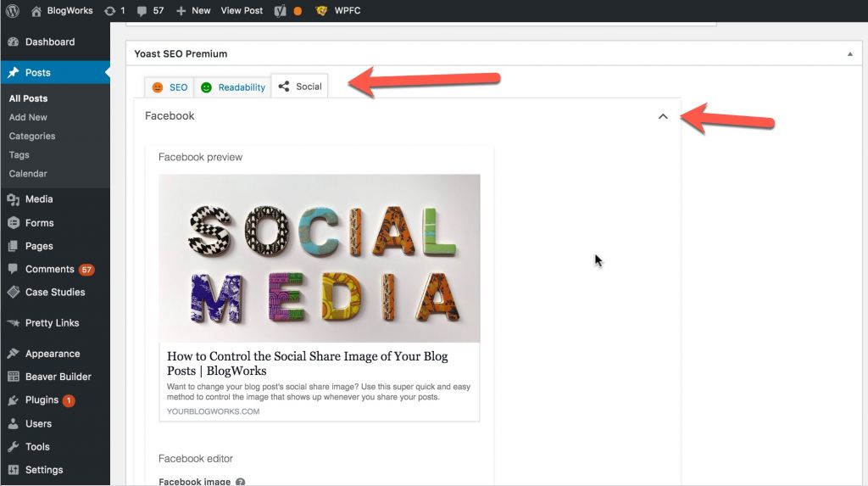Collapse the Facebook section chevron
Viewport: 868px width, 486px height.
663,116
